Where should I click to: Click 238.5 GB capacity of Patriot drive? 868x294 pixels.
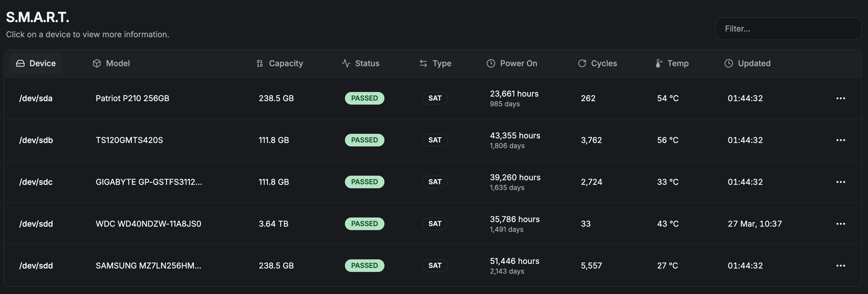[x=276, y=98]
